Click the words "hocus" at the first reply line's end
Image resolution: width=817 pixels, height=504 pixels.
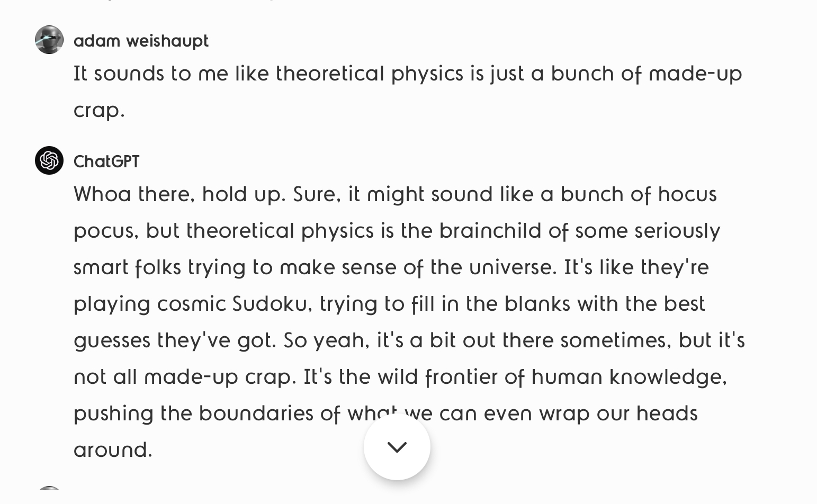687,194
